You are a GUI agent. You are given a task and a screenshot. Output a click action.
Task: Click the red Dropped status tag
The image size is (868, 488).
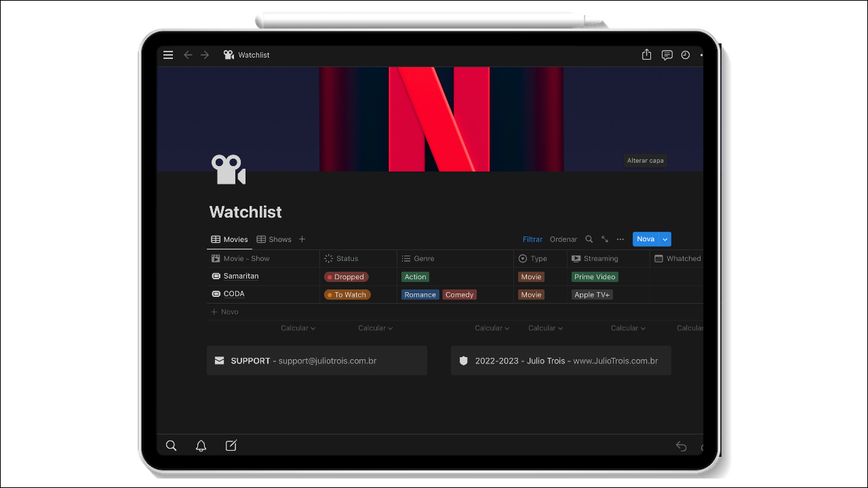(347, 277)
